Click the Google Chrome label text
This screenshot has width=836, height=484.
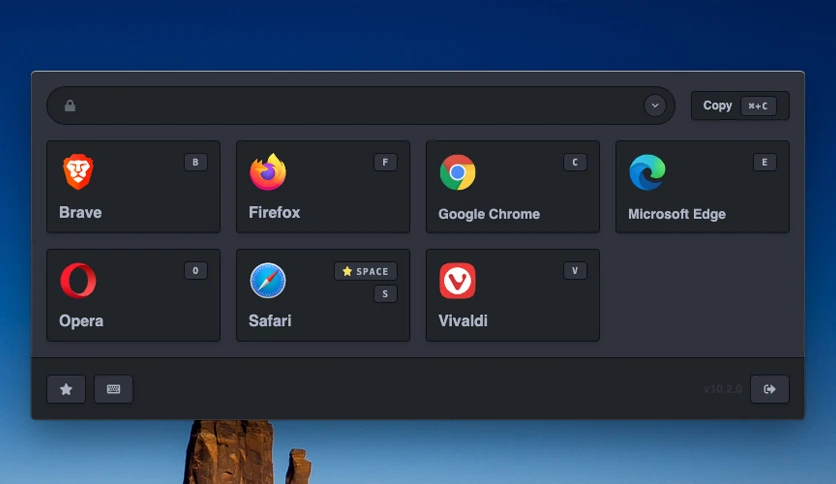tap(489, 214)
